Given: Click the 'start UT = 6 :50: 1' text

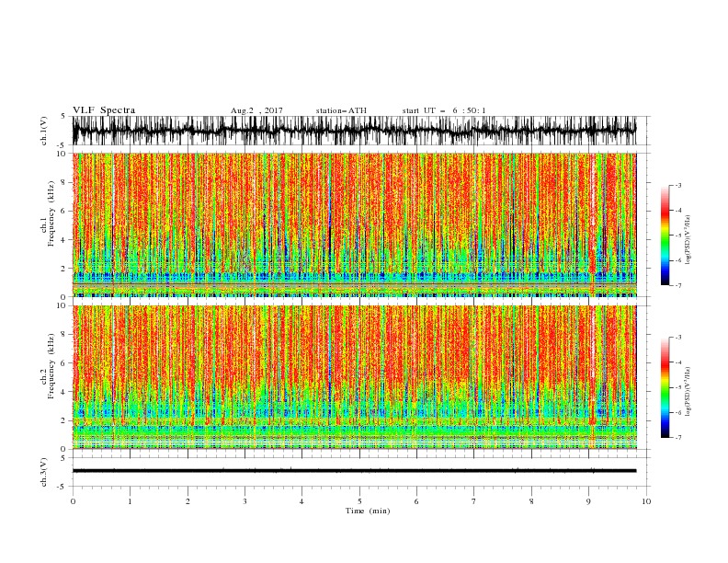Looking at the screenshot, I should [444, 110].
